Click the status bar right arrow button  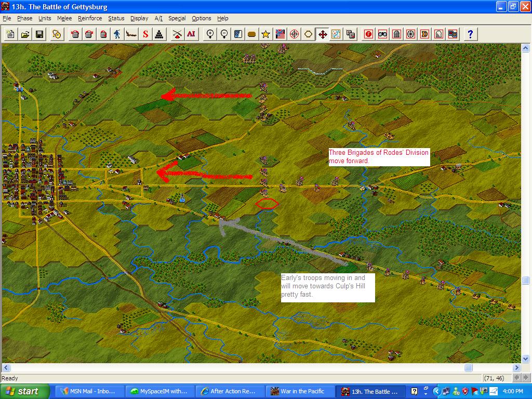tap(526, 378)
